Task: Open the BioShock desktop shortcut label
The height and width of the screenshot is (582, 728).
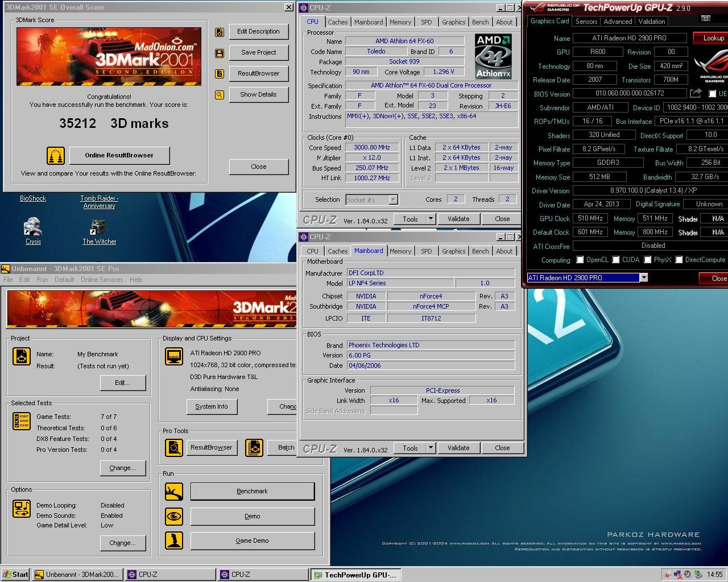Action: pyautogui.click(x=33, y=198)
